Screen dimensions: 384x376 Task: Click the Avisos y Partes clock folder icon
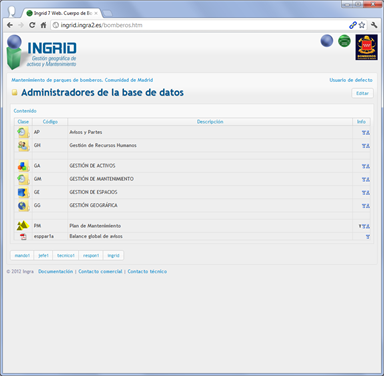(x=23, y=132)
